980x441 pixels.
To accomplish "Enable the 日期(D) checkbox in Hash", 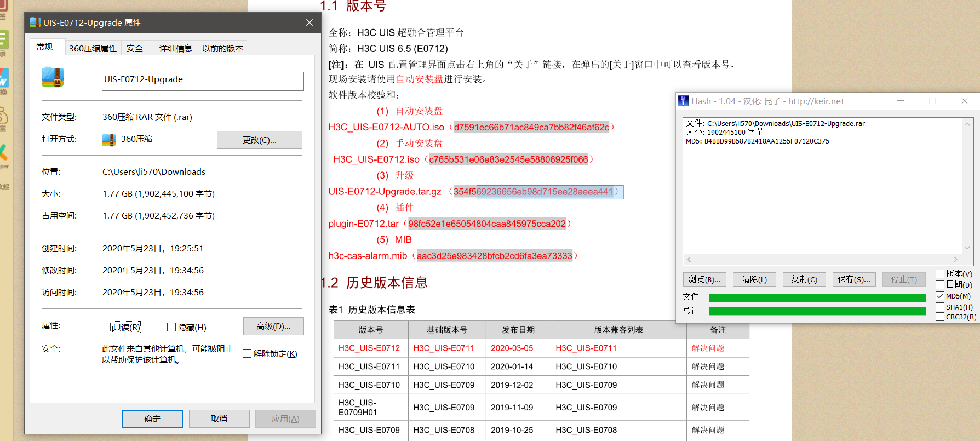I will point(940,285).
